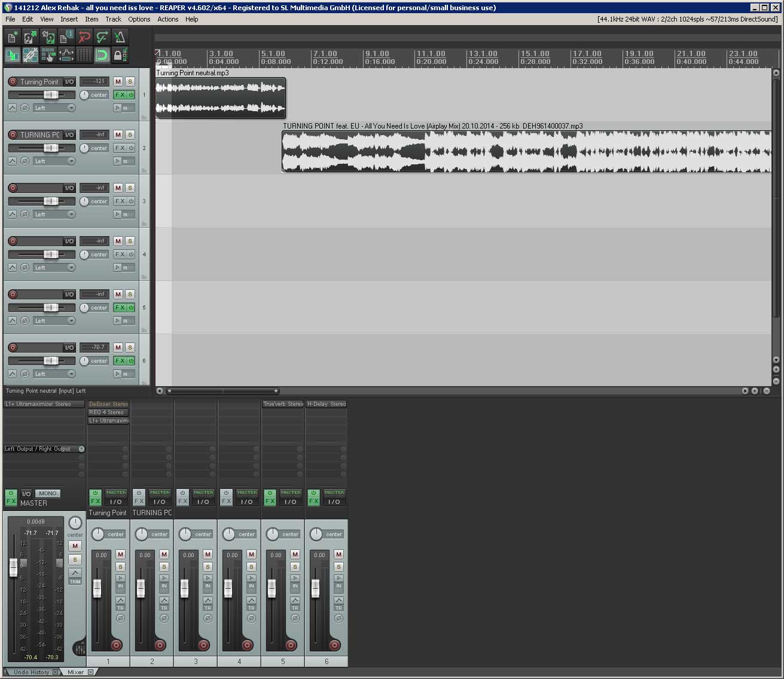
Task: Toggle Auto-crossfade toolbar icon
Action: [x=12, y=56]
